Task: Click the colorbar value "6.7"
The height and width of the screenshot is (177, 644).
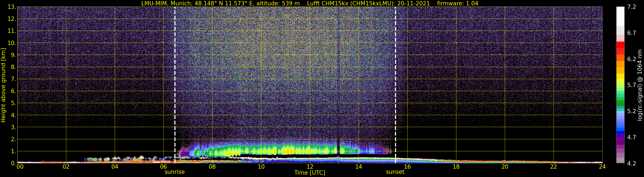Action: point(632,33)
